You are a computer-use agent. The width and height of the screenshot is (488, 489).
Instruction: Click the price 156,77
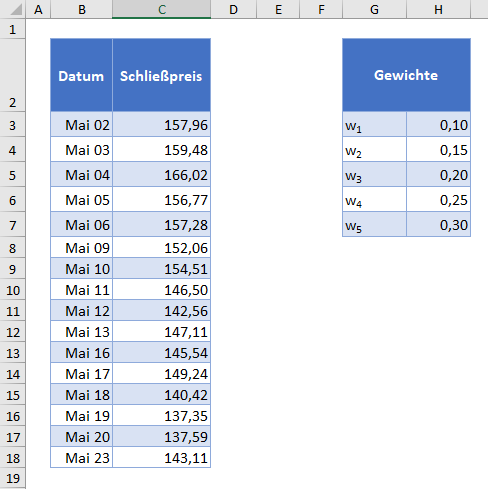(162, 199)
